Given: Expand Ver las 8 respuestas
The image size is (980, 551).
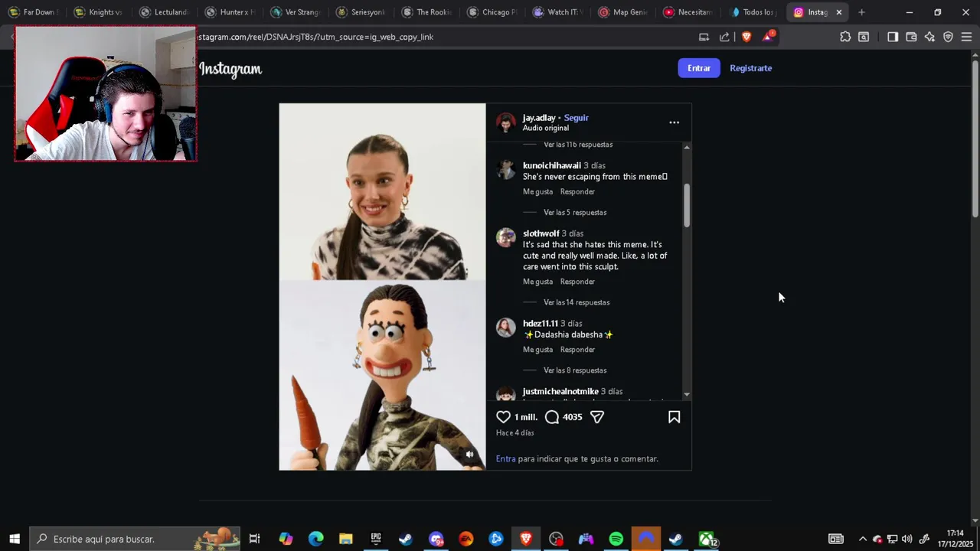Looking at the screenshot, I should coord(575,370).
